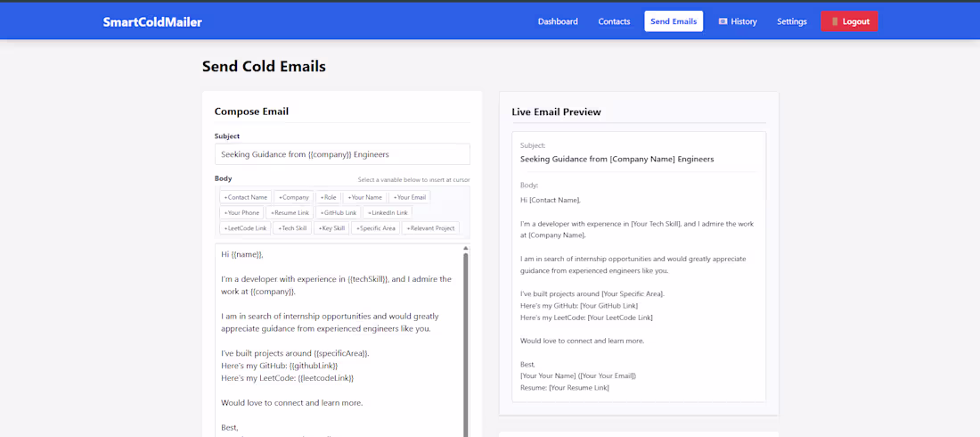Insert the +Contact Name variable
The width and height of the screenshot is (980, 437).
(246, 197)
